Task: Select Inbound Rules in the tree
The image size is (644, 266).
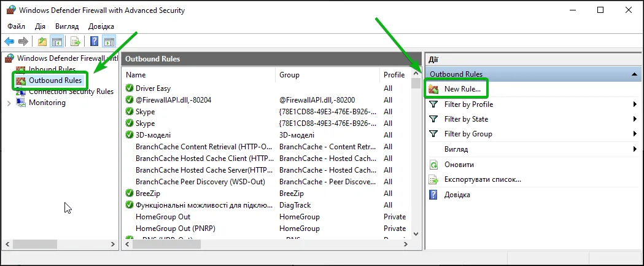Action: pos(52,69)
